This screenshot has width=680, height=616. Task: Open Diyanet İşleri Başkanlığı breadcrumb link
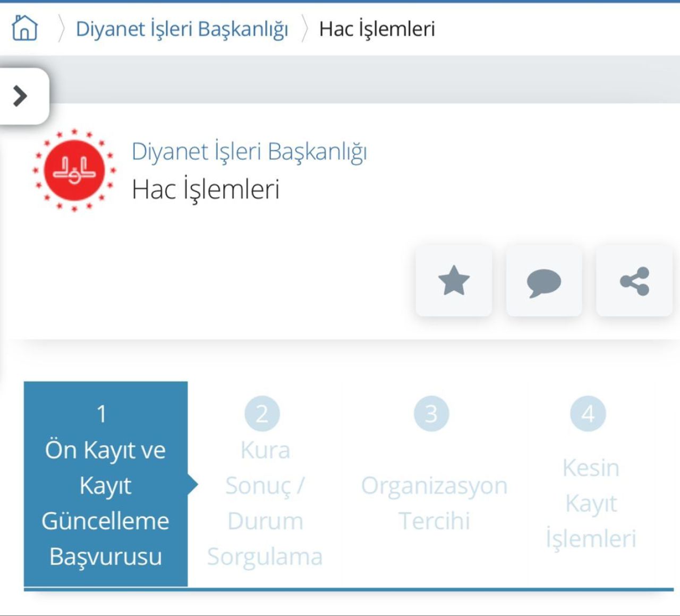pyautogui.click(x=182, y=29)
